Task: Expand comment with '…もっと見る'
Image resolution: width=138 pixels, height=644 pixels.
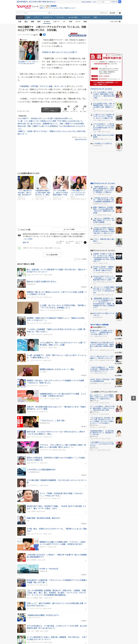Action: coord(28,239)
